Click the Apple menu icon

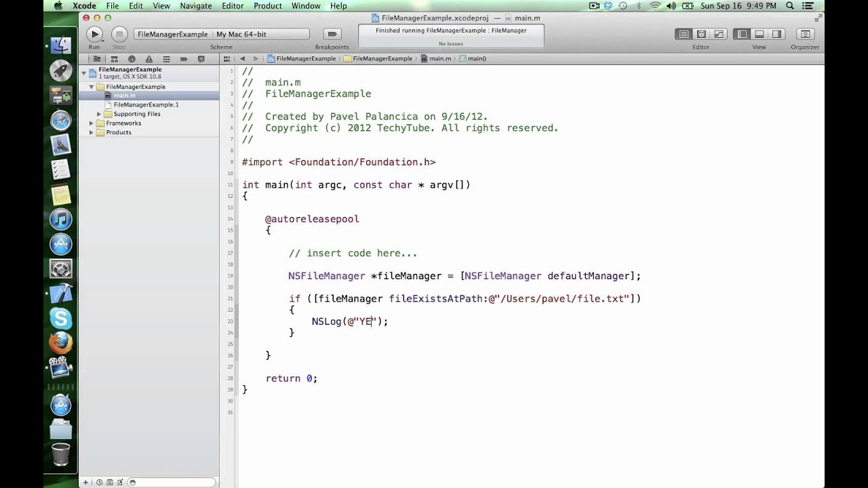click(x=57, y=5)
